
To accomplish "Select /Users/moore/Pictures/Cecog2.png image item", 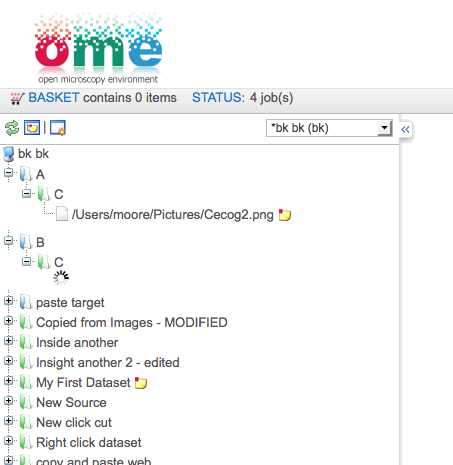I will pos(173,215).
